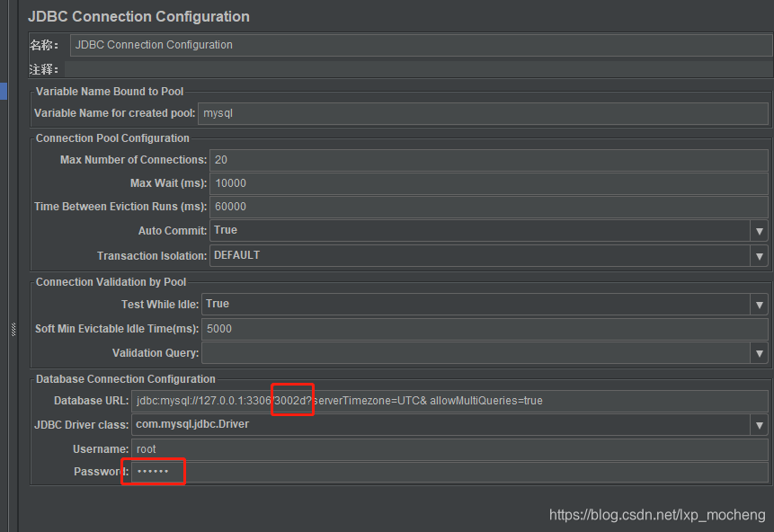Click the panel splitter grip handle

click(13, 329)
